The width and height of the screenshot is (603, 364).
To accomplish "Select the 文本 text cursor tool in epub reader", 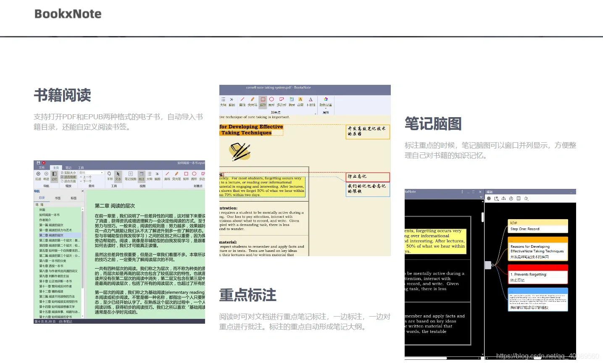I will click(x=118, y=176).
